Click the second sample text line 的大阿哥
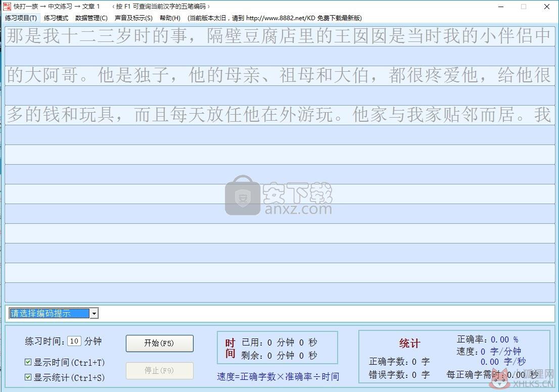Screen dimensions: 559x392 pyautogui.click(x=280, y=75)
